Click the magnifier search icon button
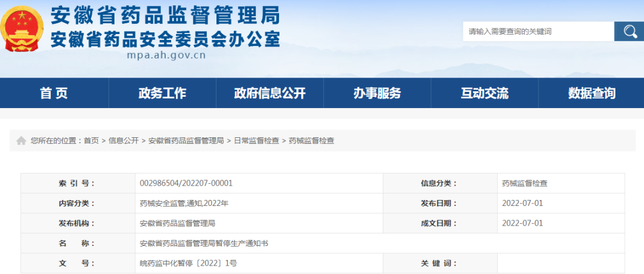The image size is (644, 274). coord(629,32)
